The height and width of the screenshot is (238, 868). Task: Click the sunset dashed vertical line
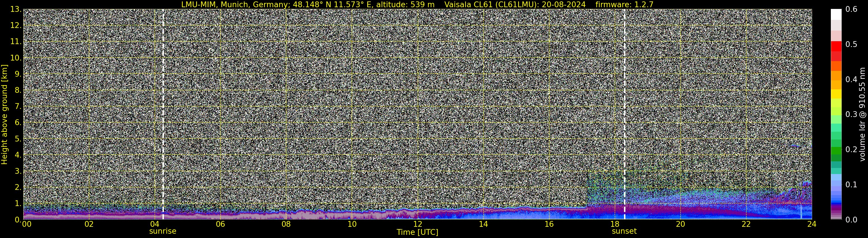(x=624, y=114)
